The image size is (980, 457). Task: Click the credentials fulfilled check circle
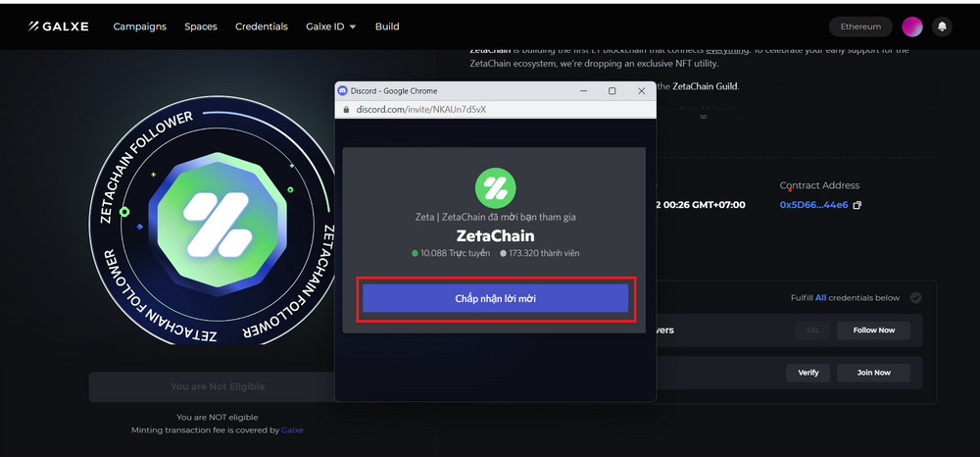pos(915,297)
